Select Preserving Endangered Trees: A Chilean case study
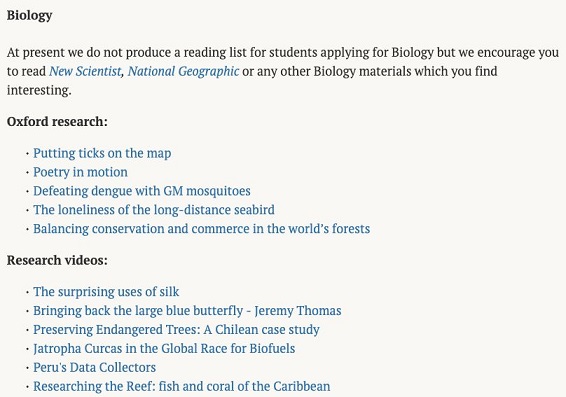Image resolution: width=566 pixels, height=397 pixels. tap(176, 330)
